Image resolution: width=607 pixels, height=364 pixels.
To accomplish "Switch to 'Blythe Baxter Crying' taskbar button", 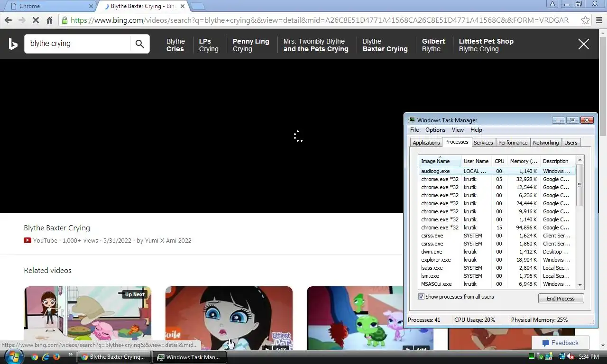I will tap(114, 357).
